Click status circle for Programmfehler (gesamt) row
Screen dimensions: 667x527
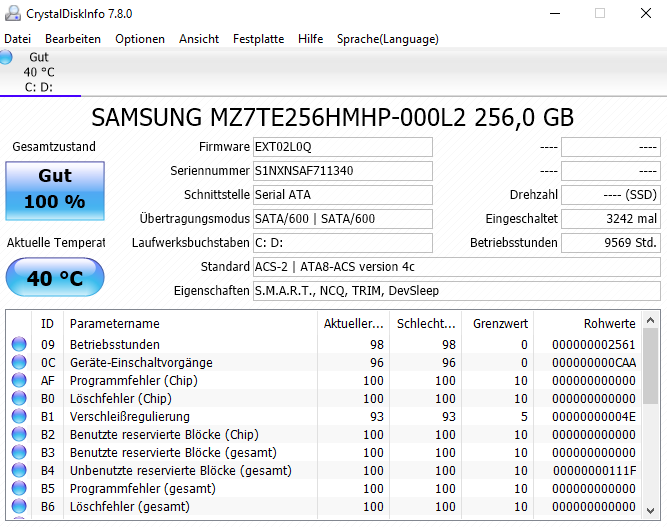pos(19,488)
